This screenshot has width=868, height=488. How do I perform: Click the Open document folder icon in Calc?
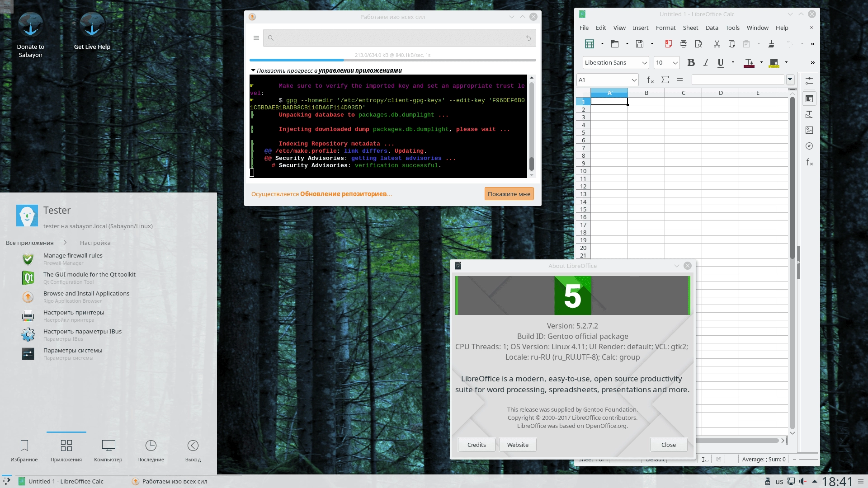[x=615, y=44]
